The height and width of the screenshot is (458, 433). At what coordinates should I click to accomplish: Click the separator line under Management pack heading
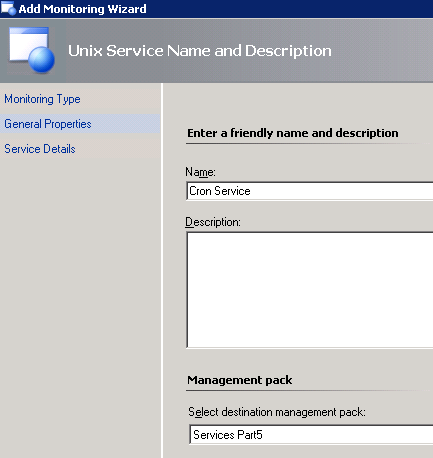click(309, 391)
